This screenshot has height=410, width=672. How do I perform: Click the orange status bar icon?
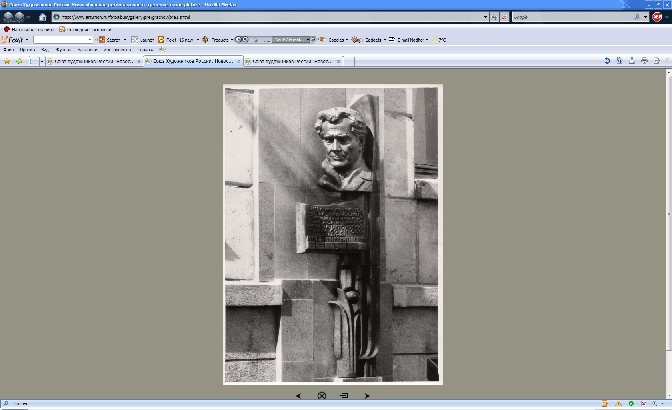click(605, 404)
